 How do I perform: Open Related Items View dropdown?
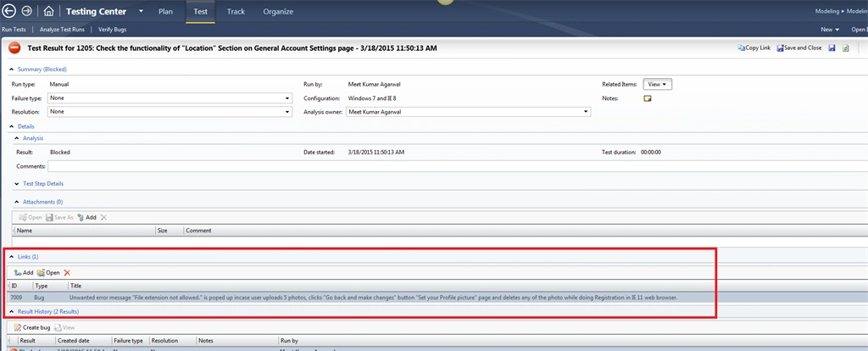point(658,84)
